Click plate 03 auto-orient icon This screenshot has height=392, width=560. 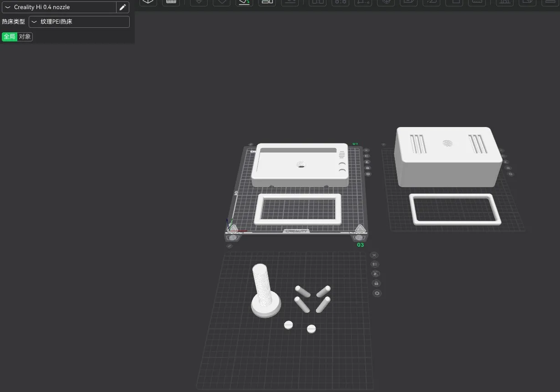pyautogui.click(x=376, y=274)
